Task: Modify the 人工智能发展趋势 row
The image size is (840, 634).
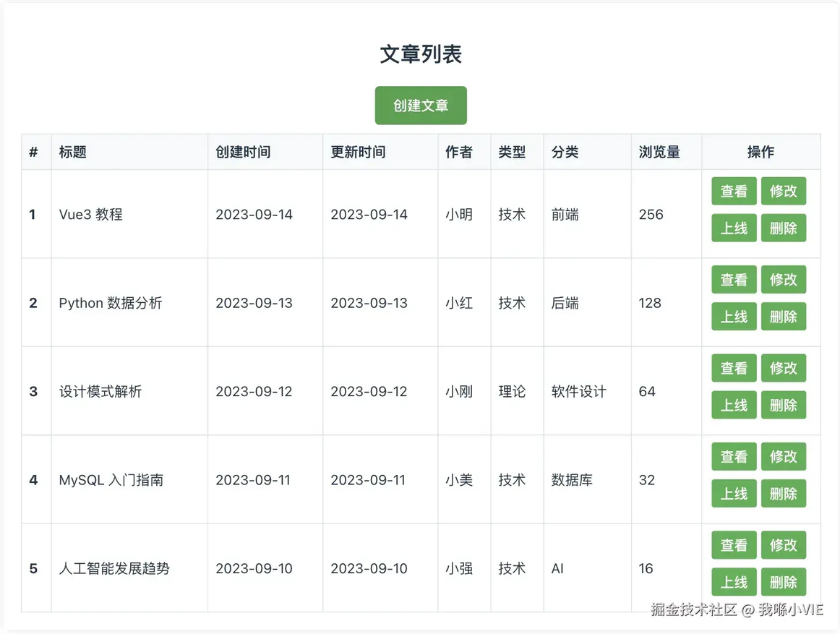Action: coord(783,545)
